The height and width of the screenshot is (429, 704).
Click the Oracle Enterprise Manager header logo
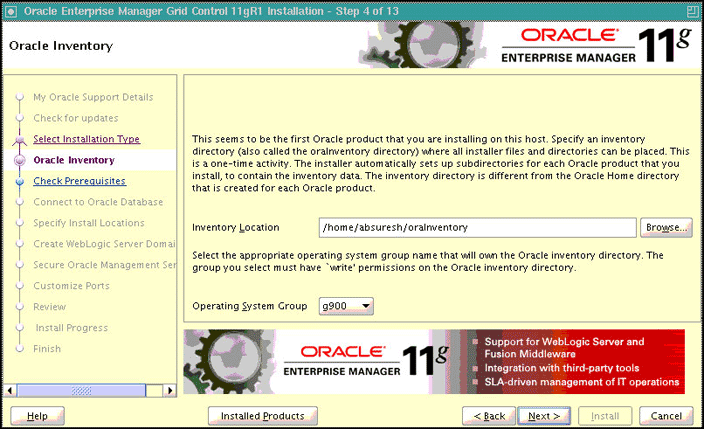(x=596, y=45)
